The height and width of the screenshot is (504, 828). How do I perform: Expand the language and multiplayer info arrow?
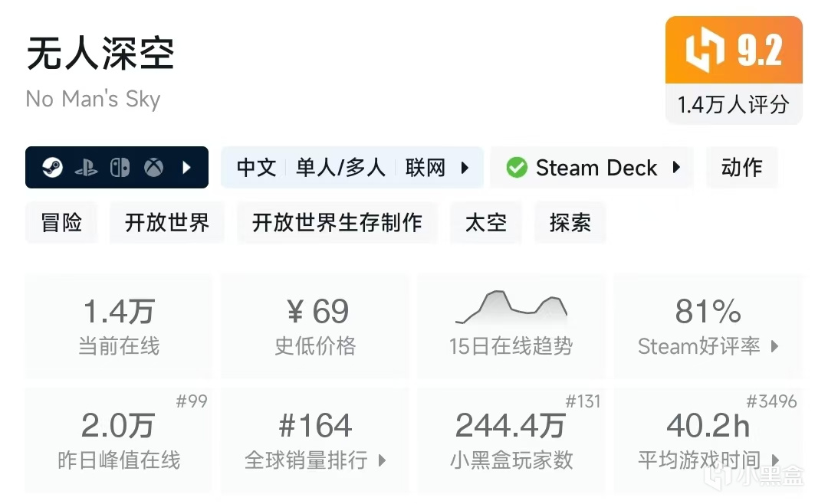click(x=465, y=168)
